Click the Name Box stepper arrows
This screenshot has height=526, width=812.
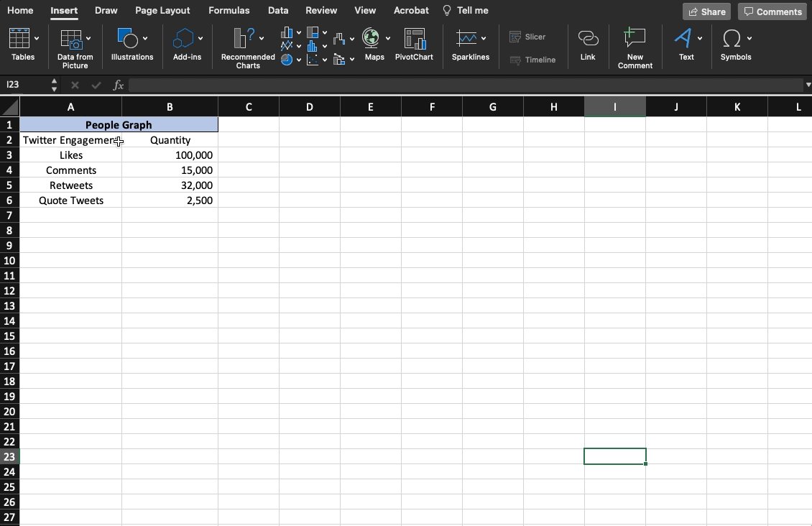55,85
